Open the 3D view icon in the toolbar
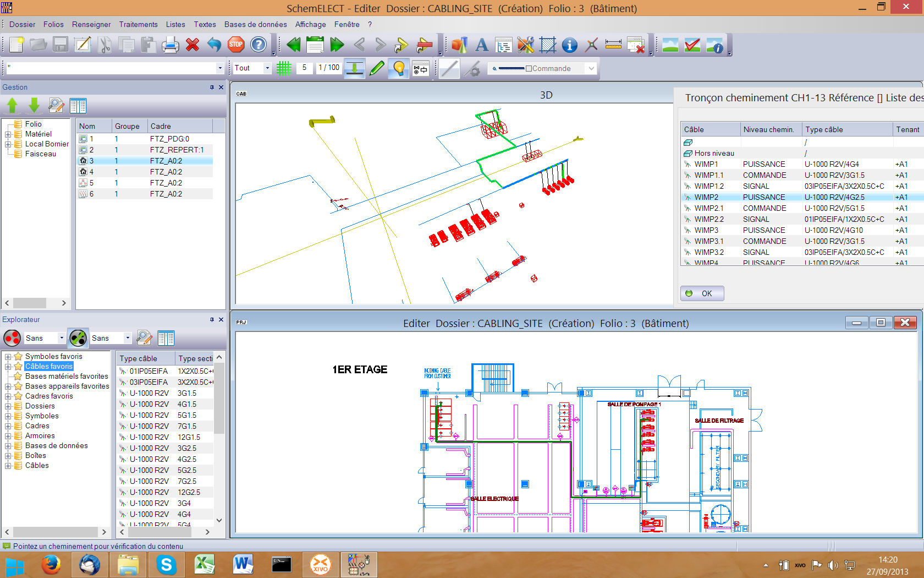This screenshot has width=924, height=578. (460, 45)
